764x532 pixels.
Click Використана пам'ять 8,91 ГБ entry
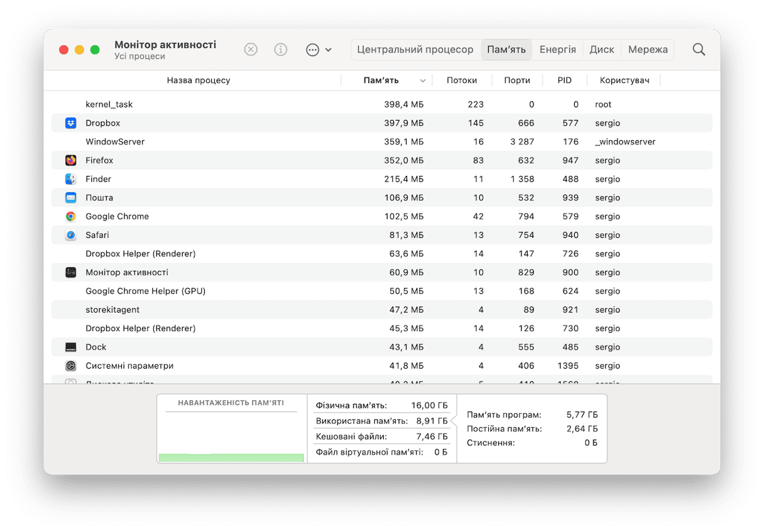[381, 421]
